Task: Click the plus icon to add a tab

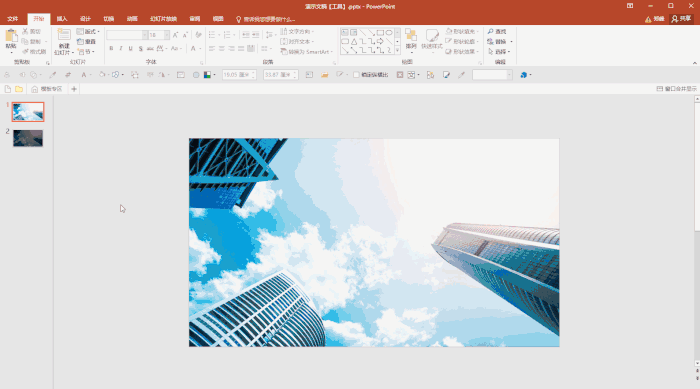Action: (74, 89)
